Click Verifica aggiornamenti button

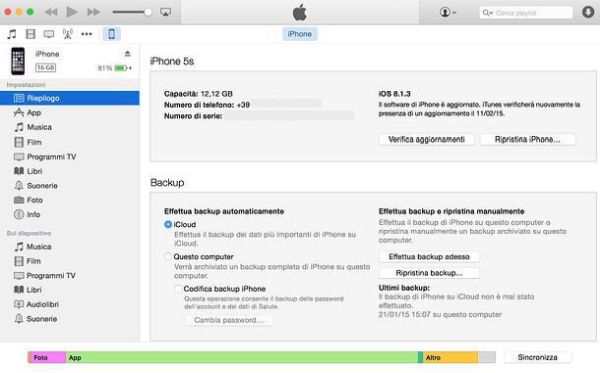click(426, 139)
